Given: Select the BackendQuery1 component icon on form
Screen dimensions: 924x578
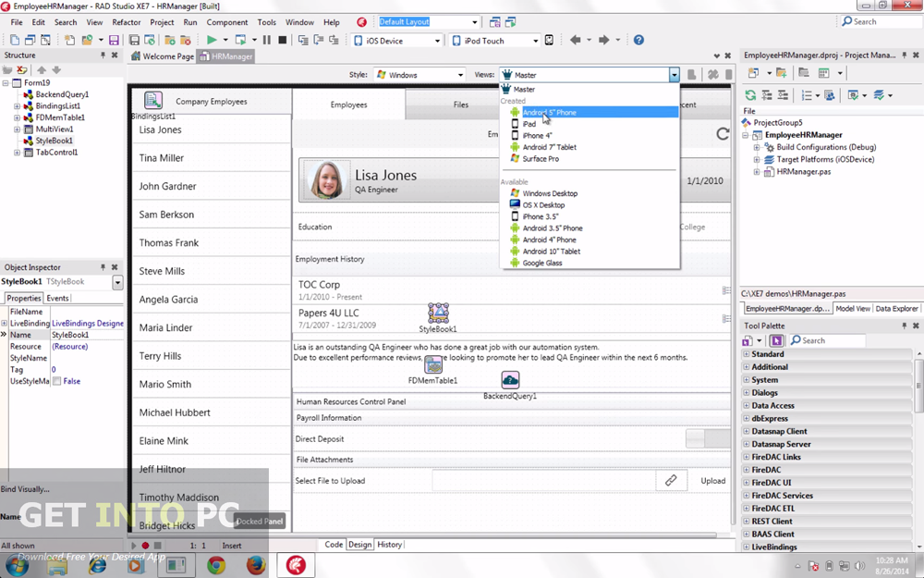Looking at the screenshot, I should tap(510, 380).
